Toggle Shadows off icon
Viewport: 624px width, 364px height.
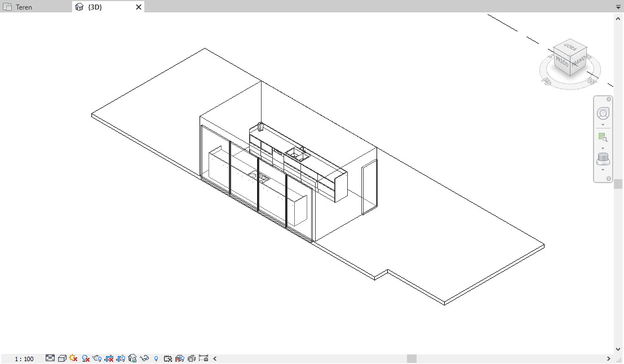pyautogui.click(x=86, y=358)
